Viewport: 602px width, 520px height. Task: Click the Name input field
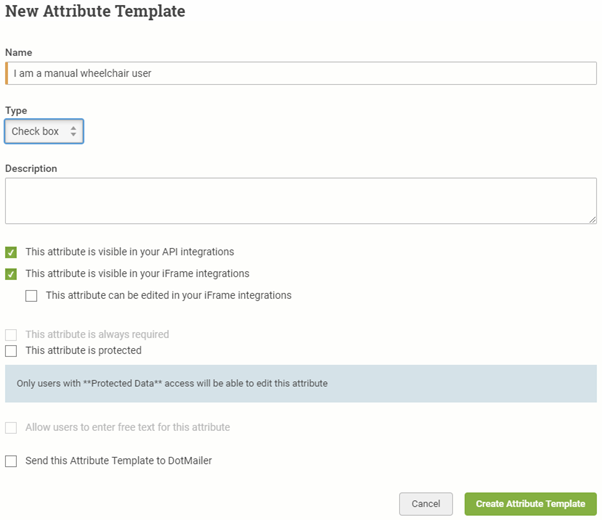[301, 73]
